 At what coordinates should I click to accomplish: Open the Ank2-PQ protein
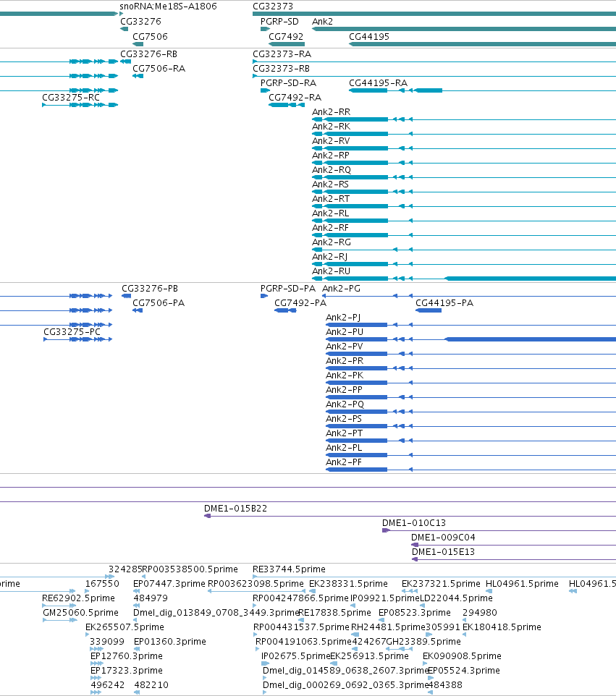471,412
